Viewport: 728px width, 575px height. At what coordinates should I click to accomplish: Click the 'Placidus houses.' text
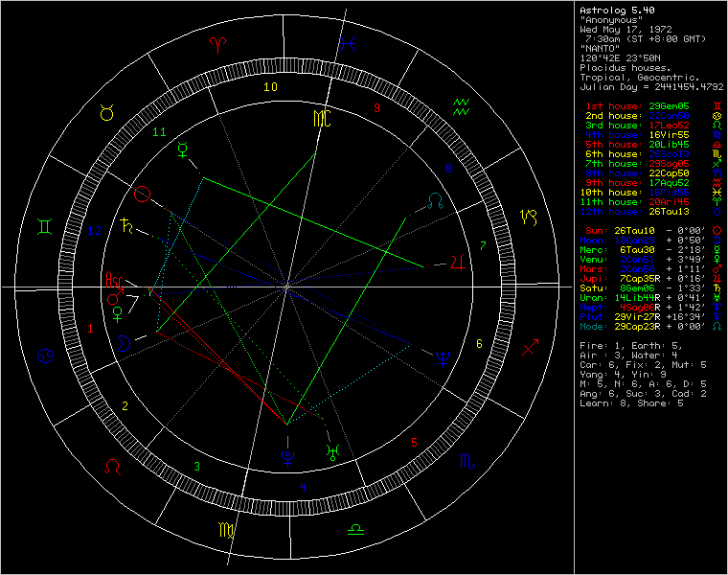[626, 68]
